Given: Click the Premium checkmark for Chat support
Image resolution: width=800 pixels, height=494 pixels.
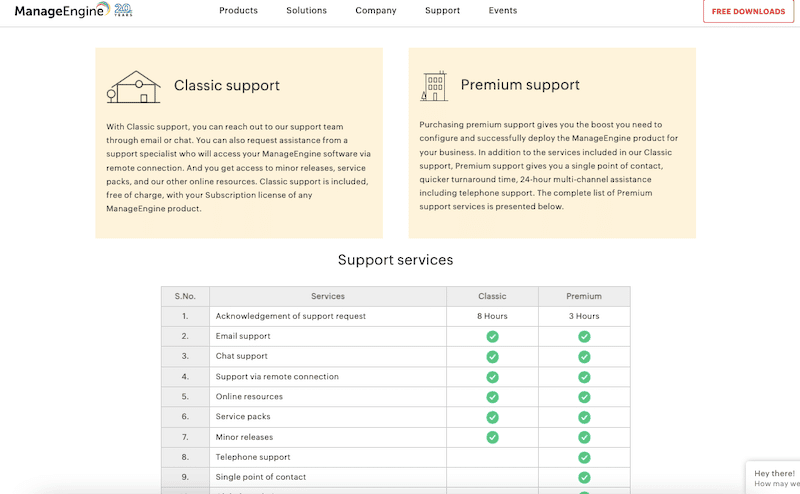Looking at the screenshot, I should [x=584, y=357].
